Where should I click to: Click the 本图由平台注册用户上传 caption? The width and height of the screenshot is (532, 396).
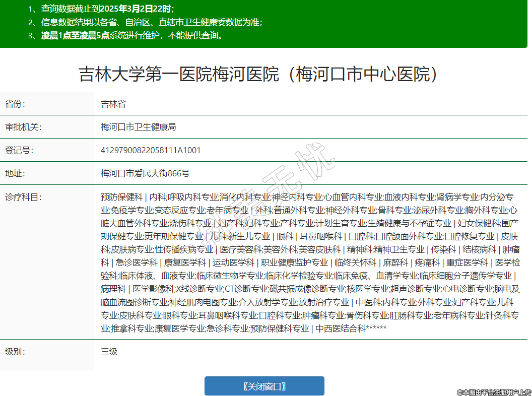(x=494, y=391)
